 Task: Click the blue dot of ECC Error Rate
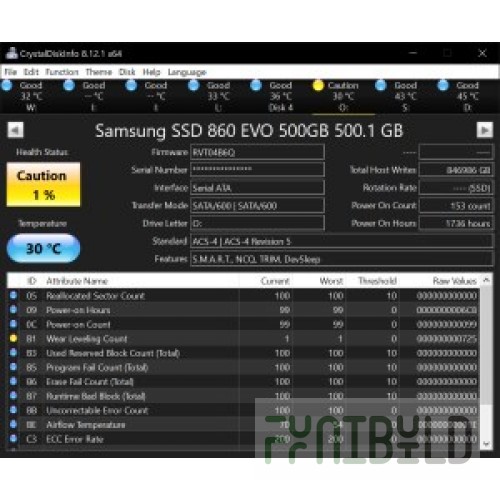point(13,439)
